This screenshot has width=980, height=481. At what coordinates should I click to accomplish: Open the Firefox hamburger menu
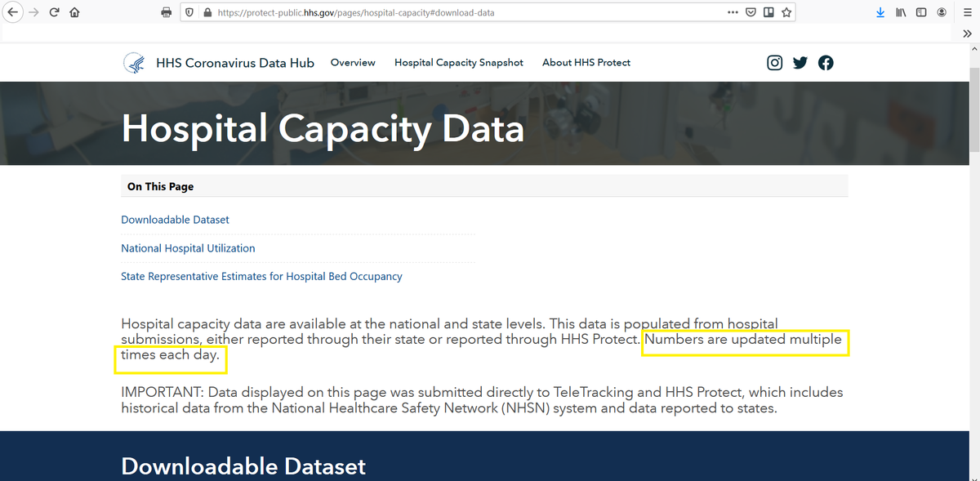[967, 12]
